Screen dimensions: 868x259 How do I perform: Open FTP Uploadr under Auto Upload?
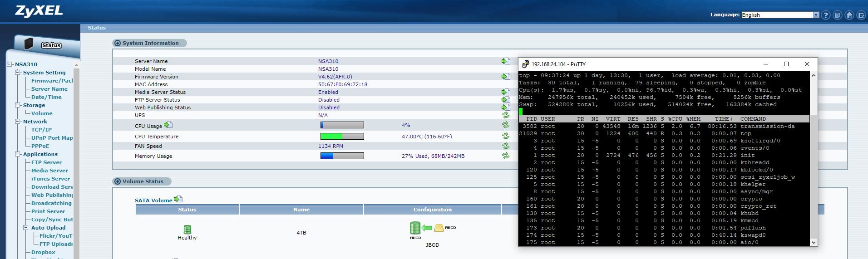pyautogui.click(x=56, y=244)
